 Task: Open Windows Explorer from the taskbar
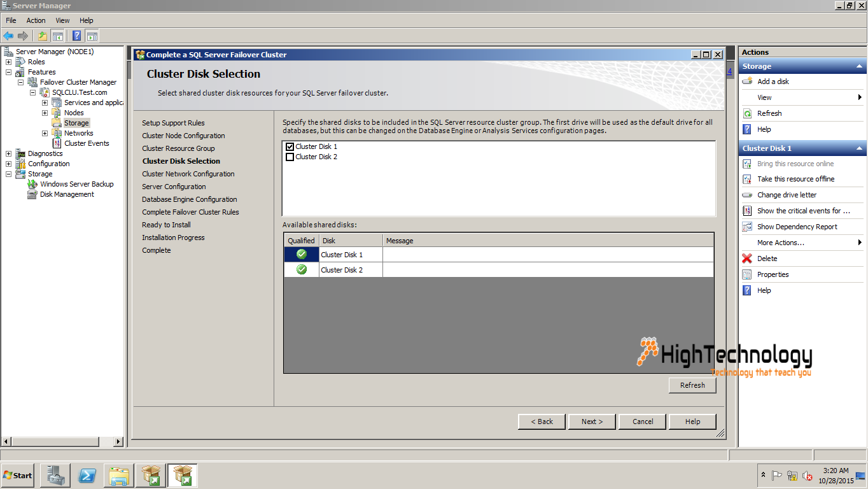[x=119, y=476]
